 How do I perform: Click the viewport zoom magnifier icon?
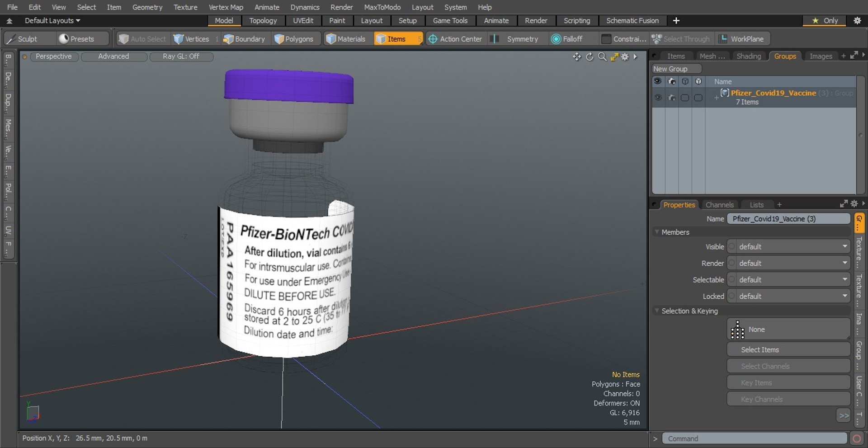pyautogui.click(x=602, y=57)
